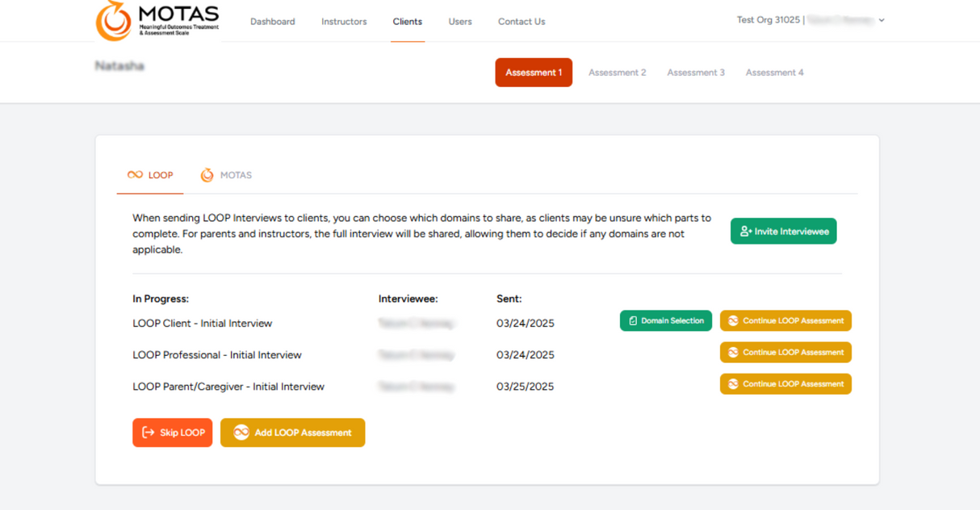Click the infinity icon on Add LOOP Assessment
Viewport: 980px width, 510px height.
click(241, 433)
